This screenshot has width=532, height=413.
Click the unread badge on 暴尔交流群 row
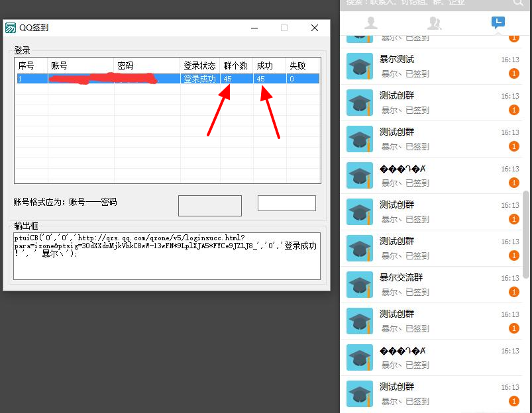click(514, 292)
